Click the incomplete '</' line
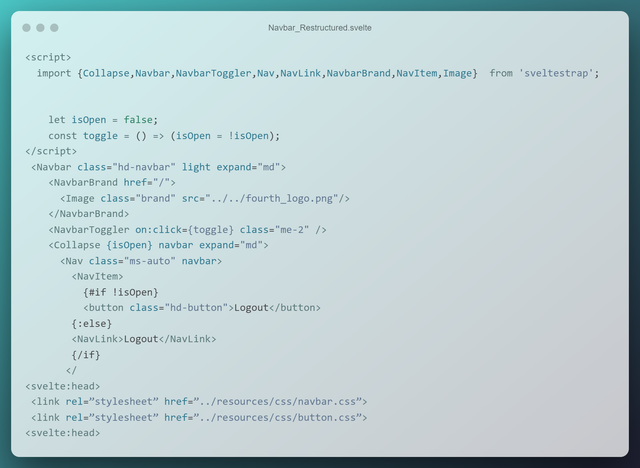 (x=71, y=370)
